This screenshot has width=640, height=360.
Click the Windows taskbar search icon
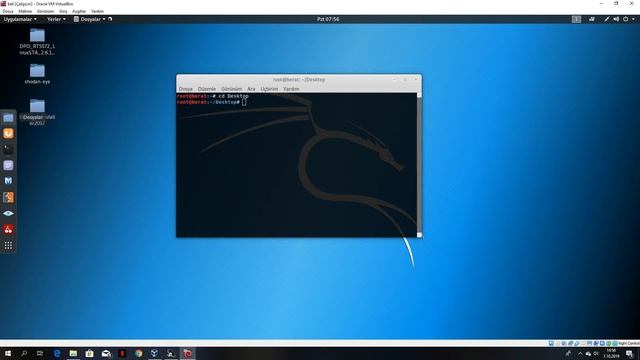click(x=24, y=353)
